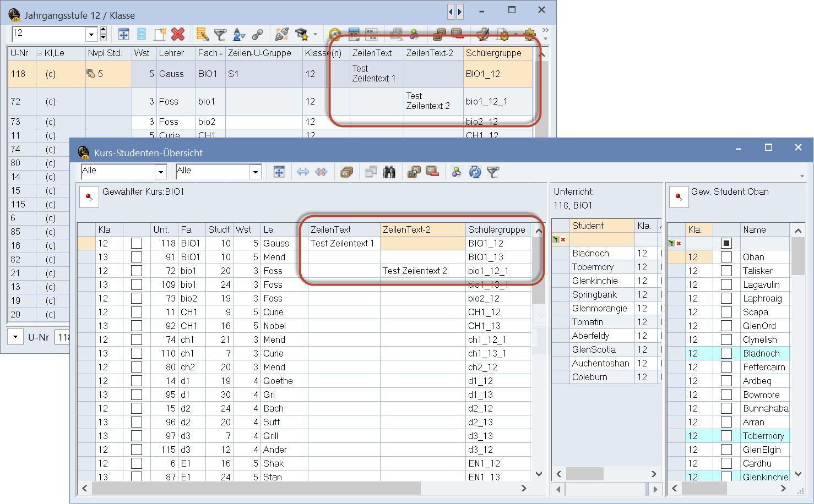814x504 pixels.
Task: Click the red X delete icon in Jahrgangsstufe toolbar
Action: click(178, 34)
